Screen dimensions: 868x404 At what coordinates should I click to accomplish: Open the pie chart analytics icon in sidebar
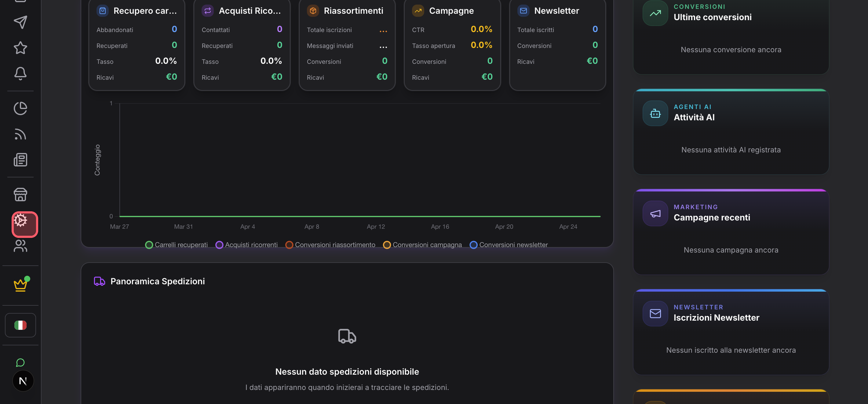tap(20, 108)
